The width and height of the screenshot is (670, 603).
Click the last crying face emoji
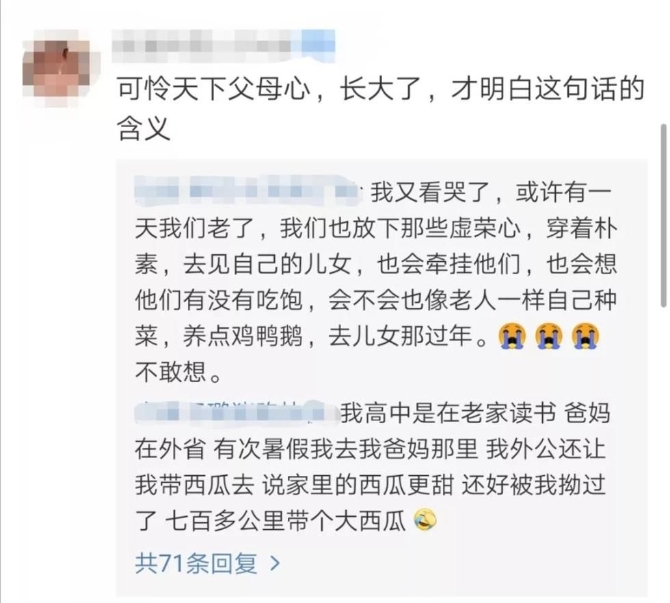click(x=586, y=337)
